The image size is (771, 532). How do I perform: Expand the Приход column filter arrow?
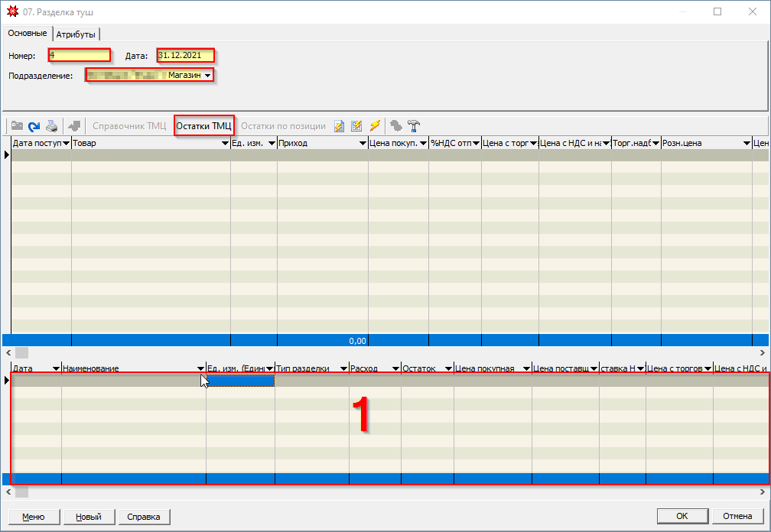pyautogui.click(x=362, y=144)
